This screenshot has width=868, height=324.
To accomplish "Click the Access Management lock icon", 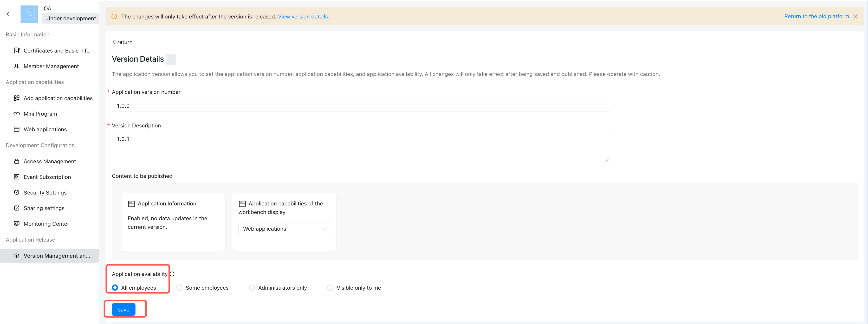I will click(x=16, y=161).
